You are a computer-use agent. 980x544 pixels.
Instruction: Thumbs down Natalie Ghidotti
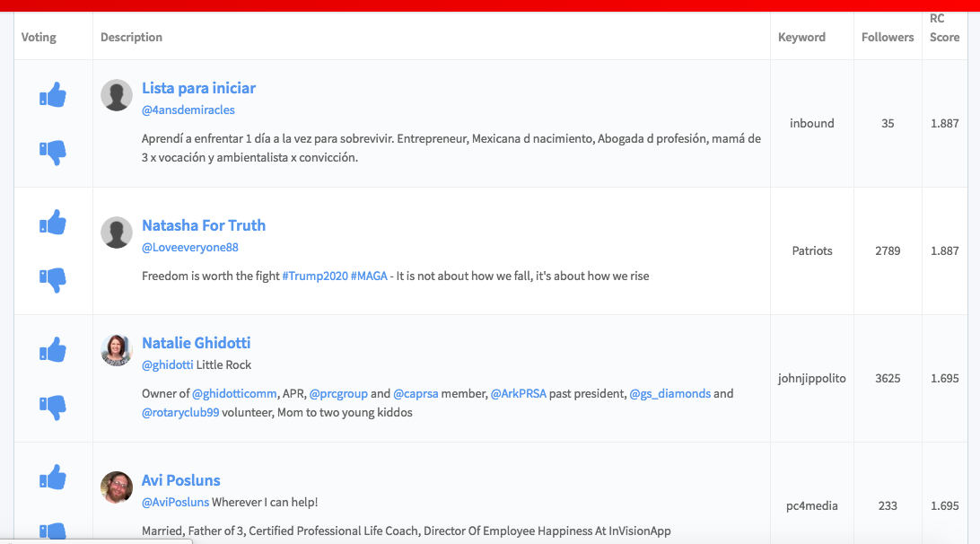point(53,408)
